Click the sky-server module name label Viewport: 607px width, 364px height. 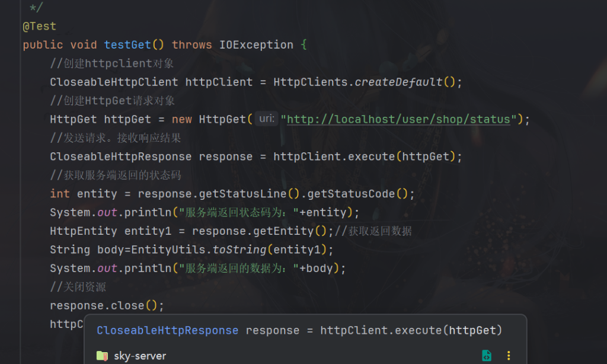[140, 356]
